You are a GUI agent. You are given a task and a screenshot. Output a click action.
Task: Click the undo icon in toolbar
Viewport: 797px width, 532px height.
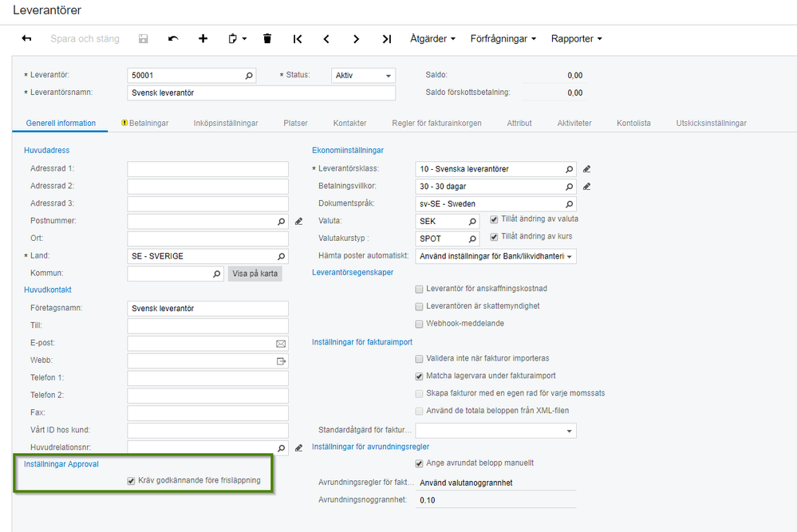173,38
